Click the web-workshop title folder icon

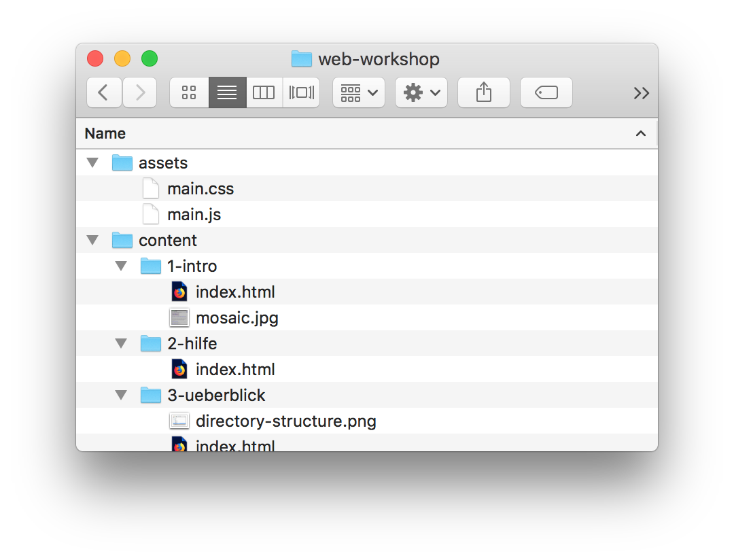coord(302,59)
